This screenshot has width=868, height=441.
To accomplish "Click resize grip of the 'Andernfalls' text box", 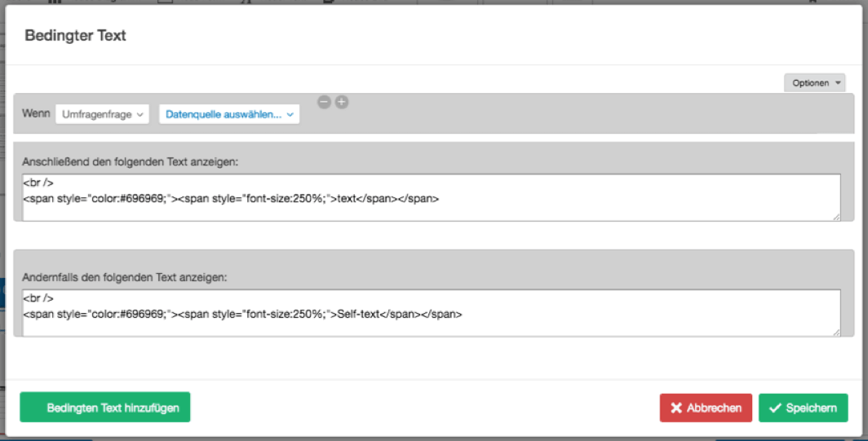I will click(x=835, y=332).
